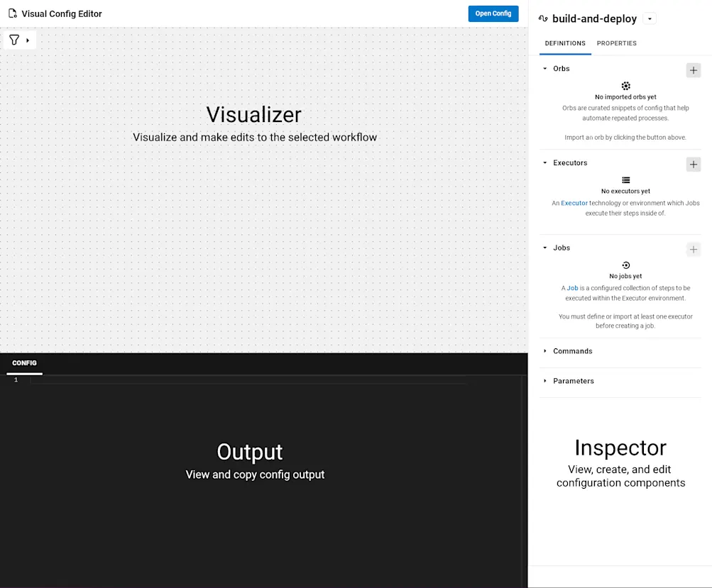
Task: Click the Open Config button
Action: click(x=493, y=13)
